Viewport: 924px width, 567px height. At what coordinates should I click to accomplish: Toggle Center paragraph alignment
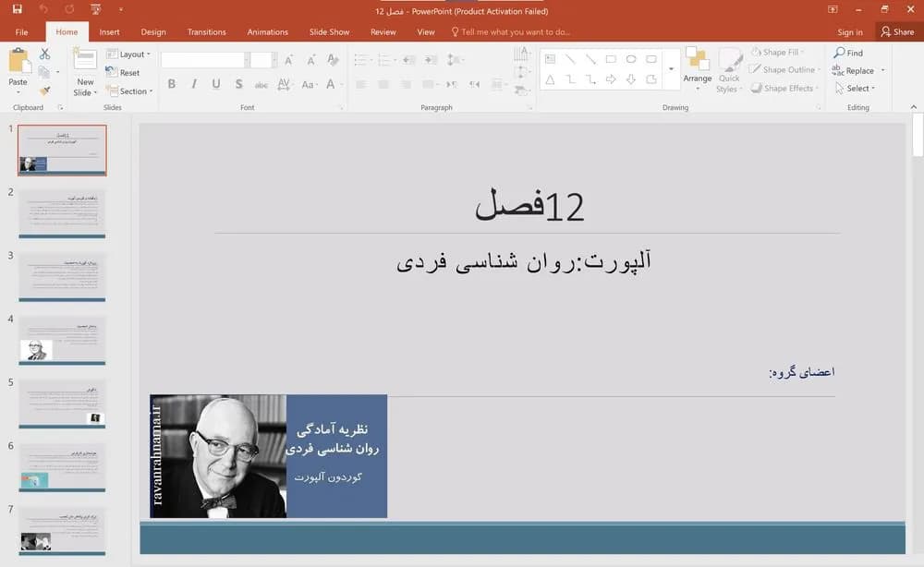[383, 85]
